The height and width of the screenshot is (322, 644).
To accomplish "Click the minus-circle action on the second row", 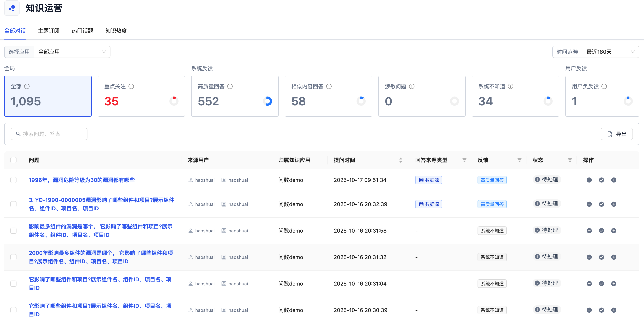I will coord(589,204).
